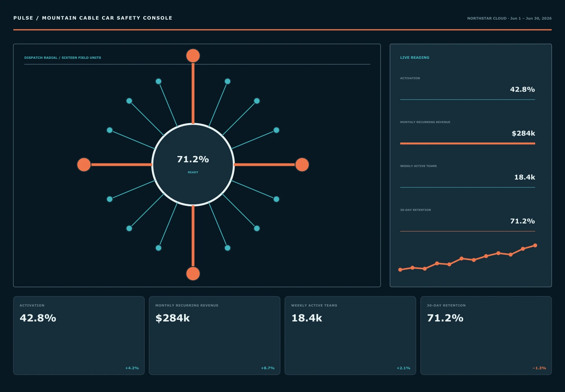Click the +2.1% change in Weekly Teams card
565x392 pixels.
[x=403, y=368]
